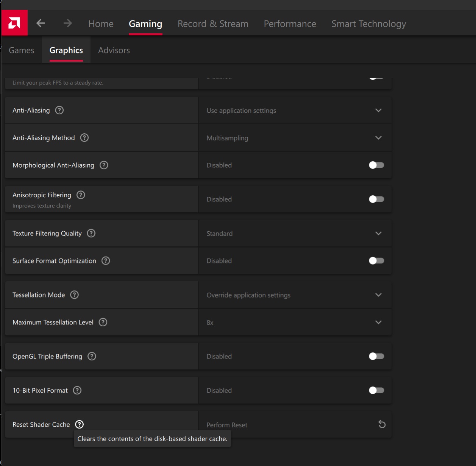
Task: Expand Tessellation Mode override dropdown
Action: pos(295,295)
